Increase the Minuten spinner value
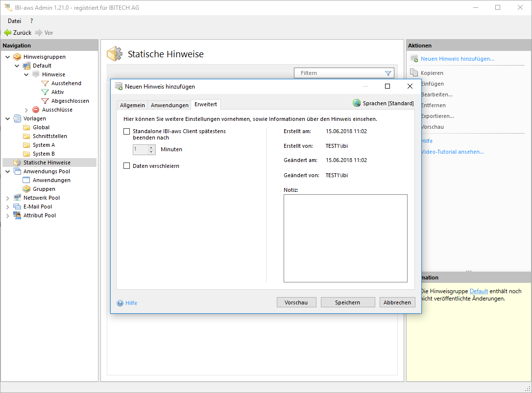 [x=151, y=147]
